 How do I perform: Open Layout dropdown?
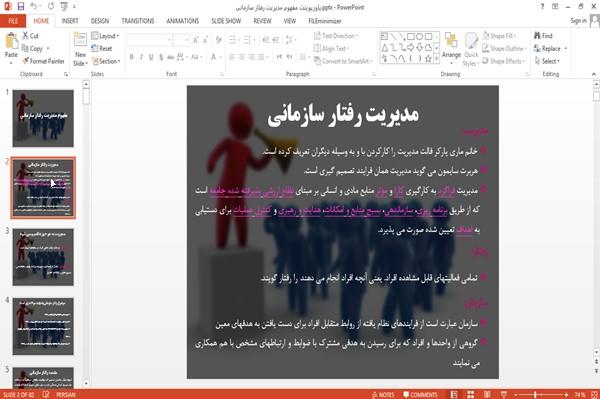[x=106, y=36]
